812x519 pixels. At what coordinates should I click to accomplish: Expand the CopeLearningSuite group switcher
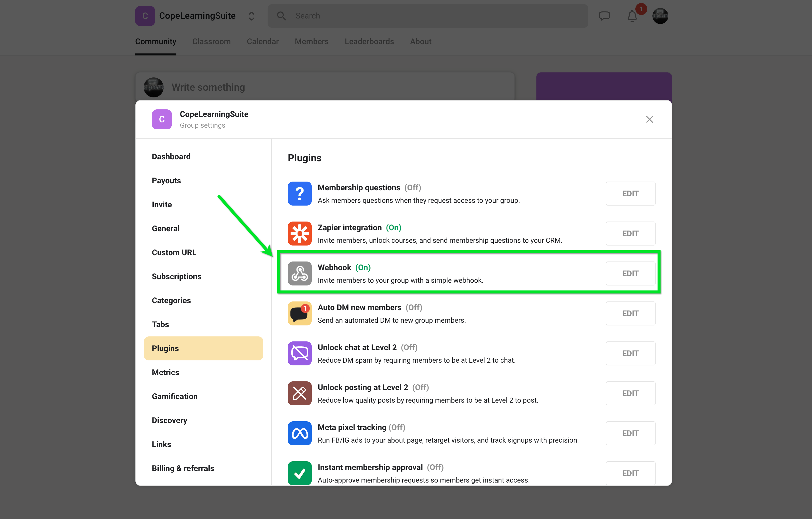point(251,16)
